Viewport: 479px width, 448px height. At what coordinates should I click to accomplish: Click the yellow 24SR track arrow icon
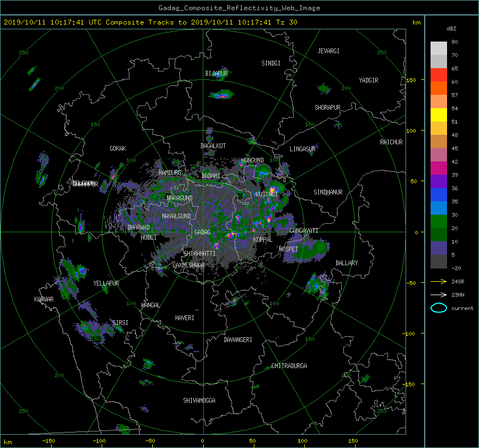click(x=439, y=281)
